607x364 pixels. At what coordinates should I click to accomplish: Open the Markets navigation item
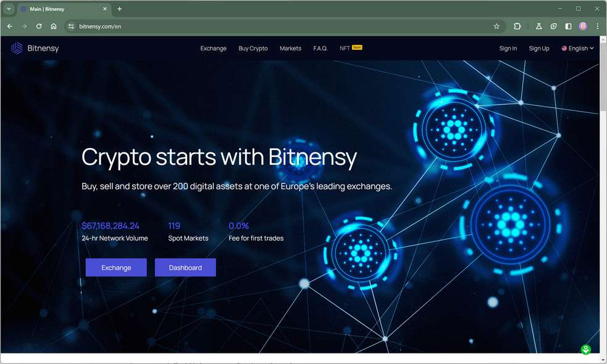click(x=290, y=48)
